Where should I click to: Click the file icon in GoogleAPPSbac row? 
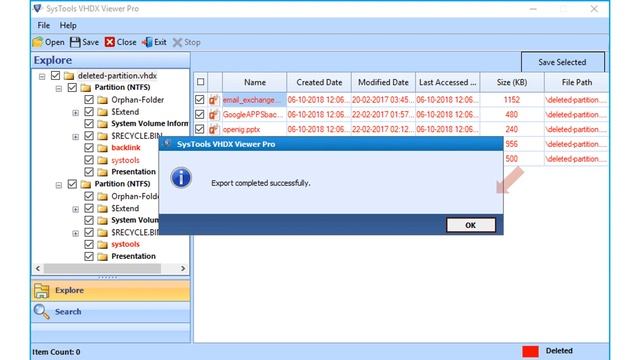pyautogui.click(x=213, y=115)
